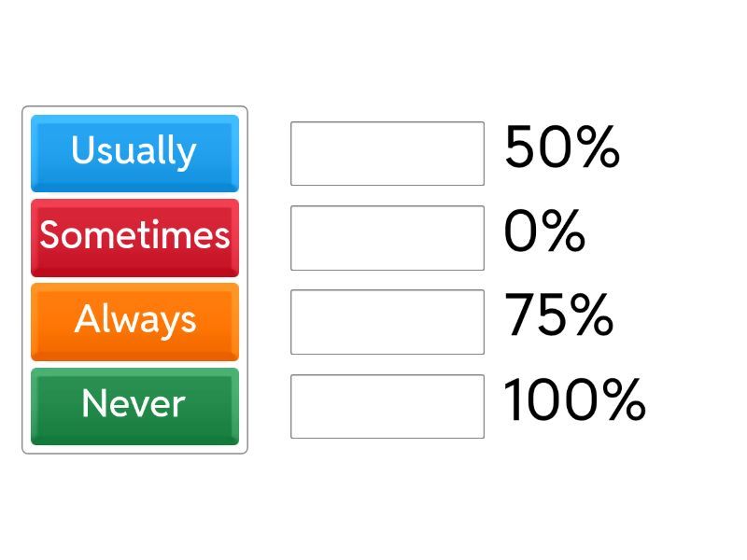Click the third empty drop slot from top
Viewport: 747px width, 560px height.
click(387, 322)
